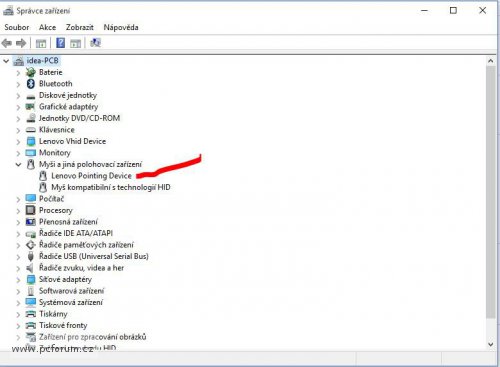
Task: Minimize the Správce zařízení window
Action: 424,11
